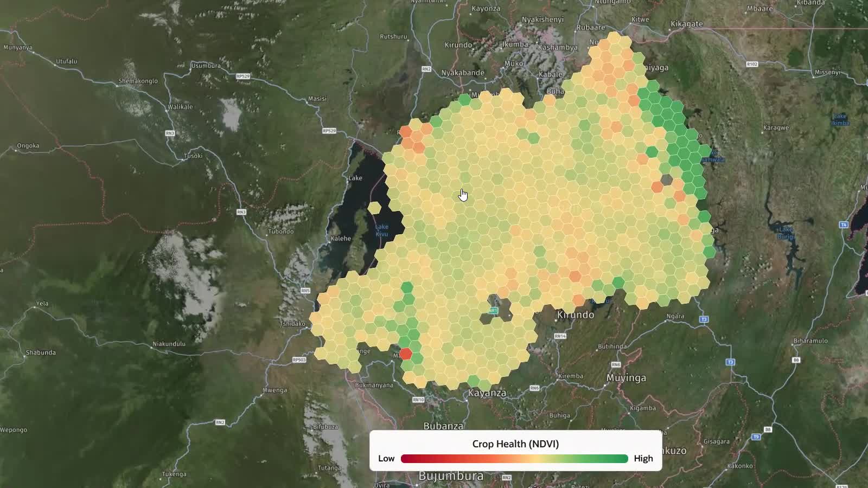Select the bright red hexagon near Kayanza

[405, 355]
